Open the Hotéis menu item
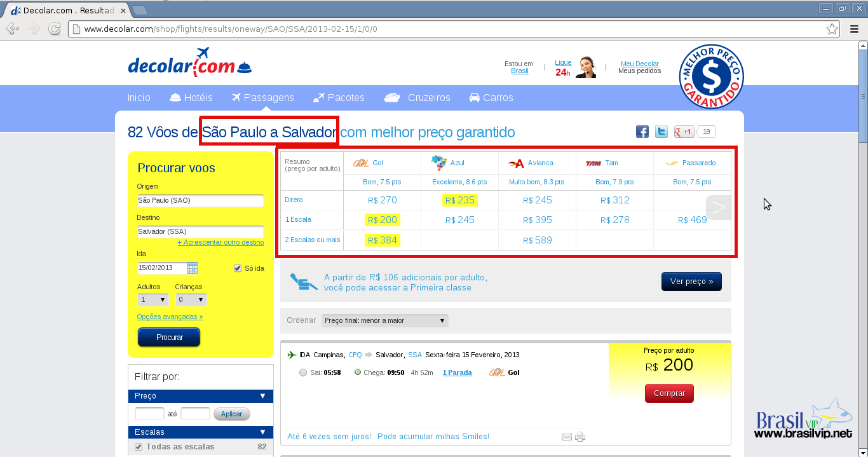The width and height of the screenshot is (868, 457). point(191,97)
